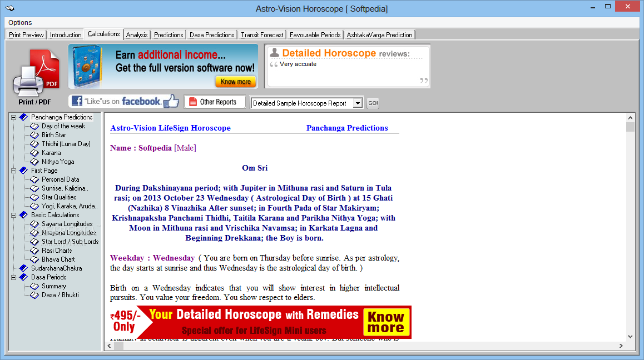Click the reviewer person icon in reviews box

point(274,53)
